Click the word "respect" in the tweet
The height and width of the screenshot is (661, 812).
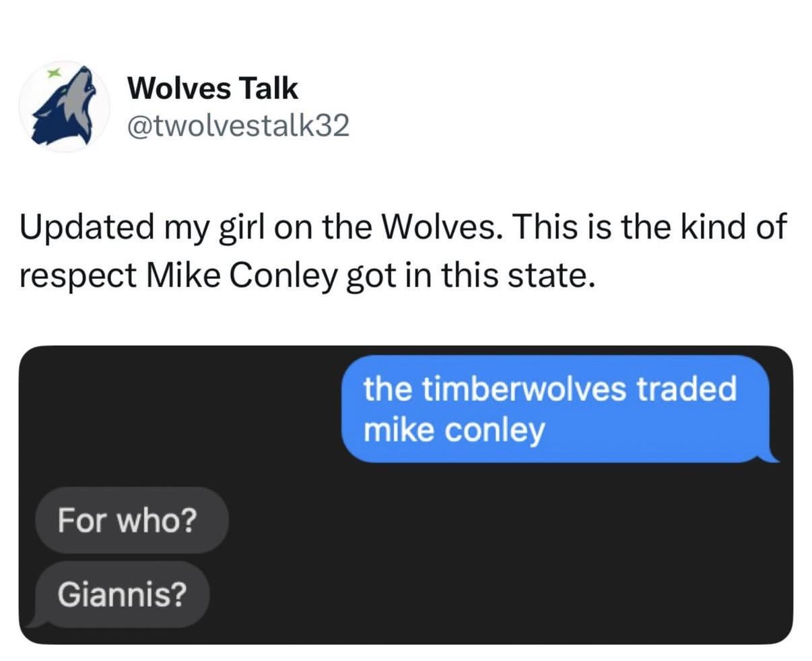click(x=77, y=277)
